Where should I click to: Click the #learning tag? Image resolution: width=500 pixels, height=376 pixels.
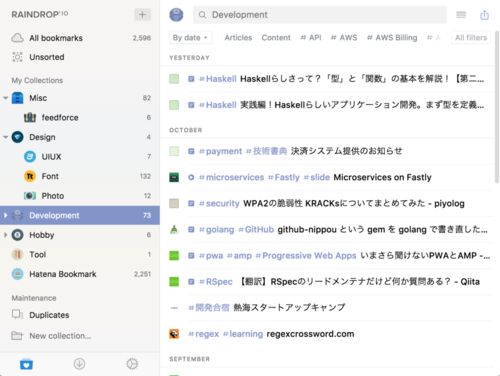pos(243,334)
